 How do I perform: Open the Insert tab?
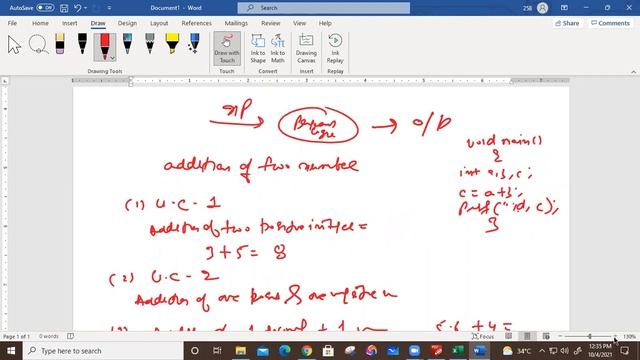69,23
